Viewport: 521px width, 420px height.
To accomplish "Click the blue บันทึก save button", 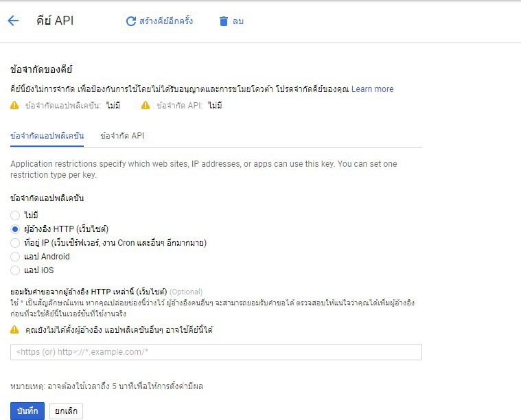I will (x=27, y=411).
